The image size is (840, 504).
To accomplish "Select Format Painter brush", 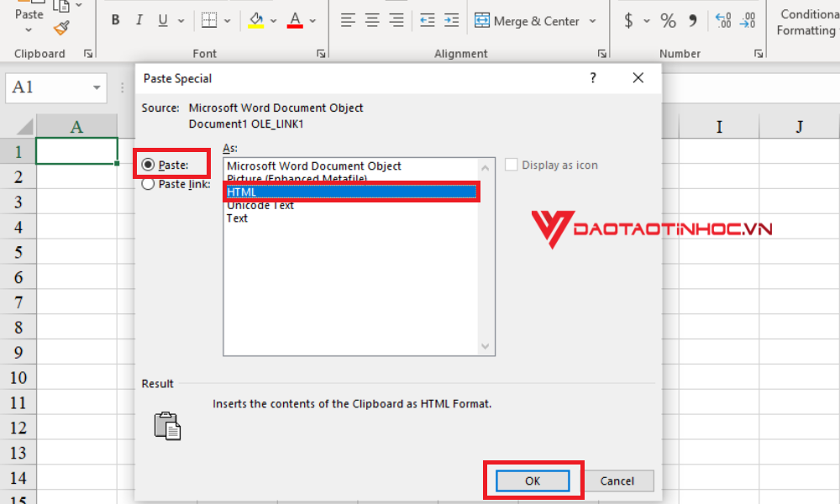I will [x=61, y=28].
